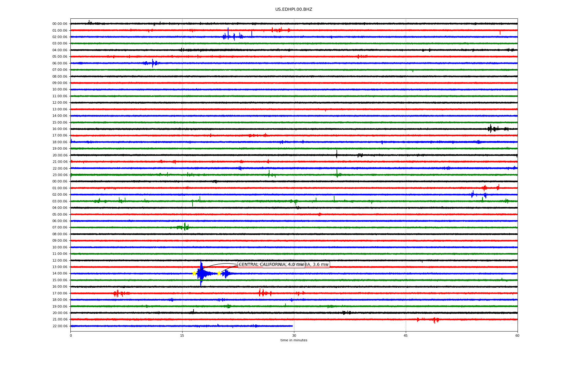The height and width of the screenshot is (368, 588).
Task: Click the first yellow earthquake star marker
Action: pos(194,273)
